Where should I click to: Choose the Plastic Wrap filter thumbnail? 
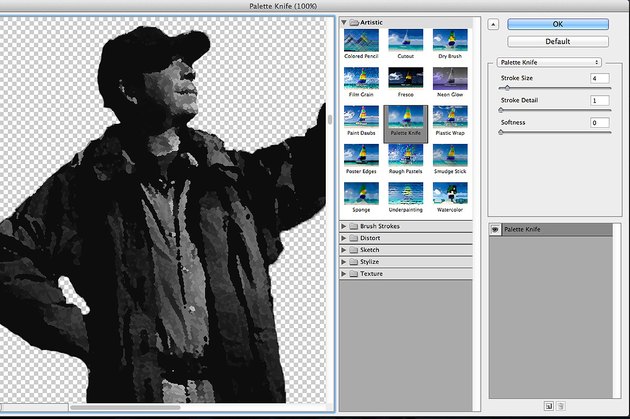click(450, 121)
